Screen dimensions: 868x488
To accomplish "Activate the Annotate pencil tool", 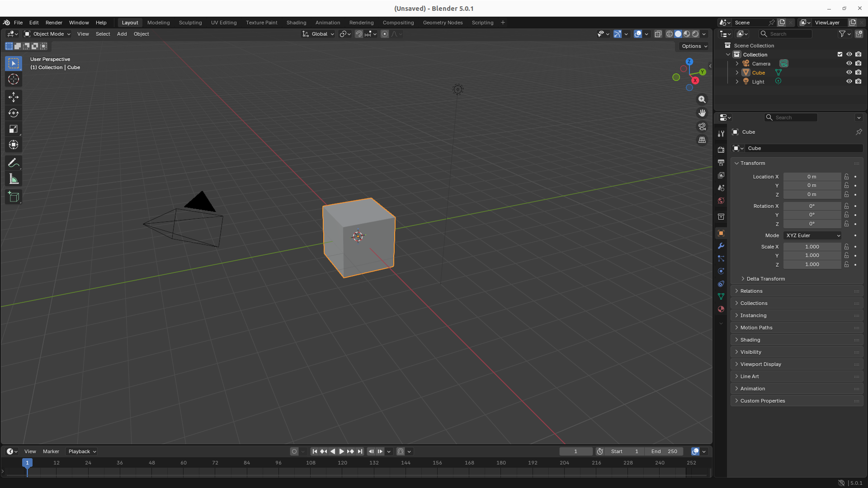I will (x=14, y=163).
